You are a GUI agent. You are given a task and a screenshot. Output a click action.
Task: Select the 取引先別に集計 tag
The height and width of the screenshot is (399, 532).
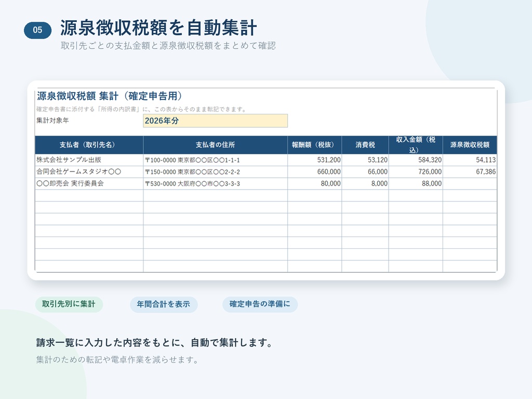tap(69, 304)
